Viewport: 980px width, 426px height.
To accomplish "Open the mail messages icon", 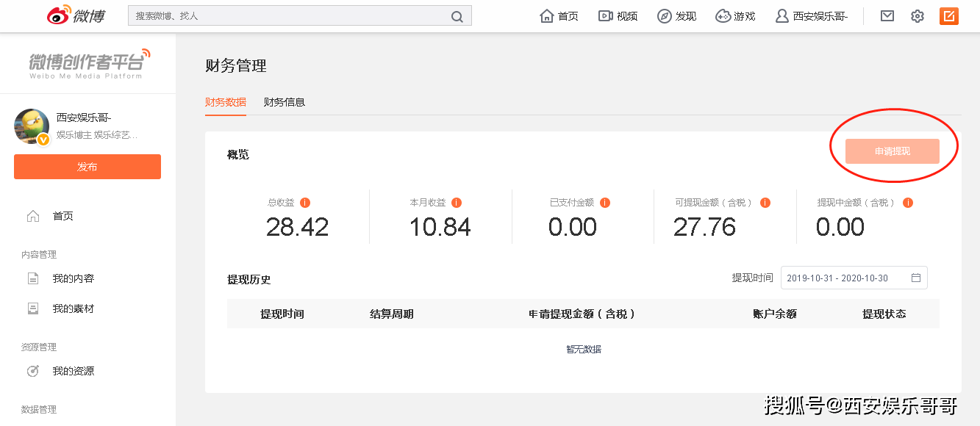I will [887, 15].
